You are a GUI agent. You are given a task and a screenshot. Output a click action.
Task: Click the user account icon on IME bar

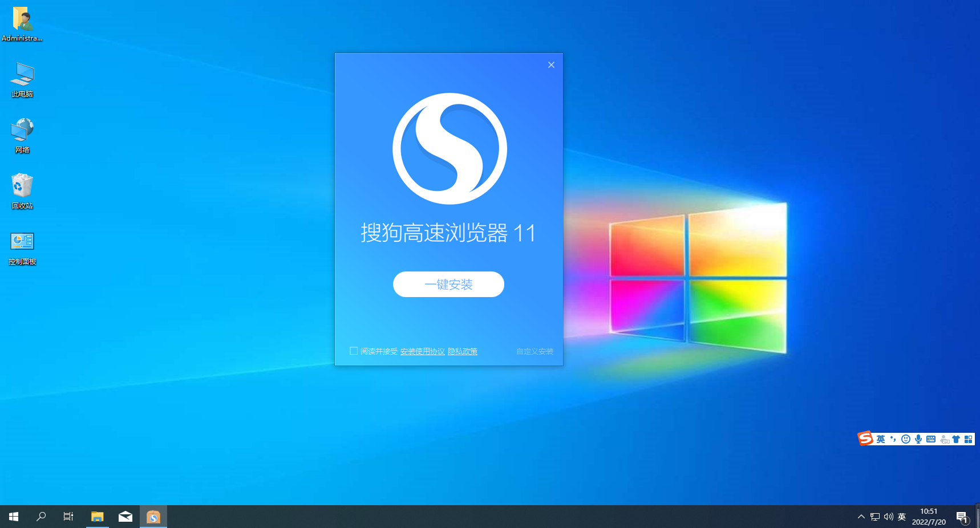coord(945,439)
